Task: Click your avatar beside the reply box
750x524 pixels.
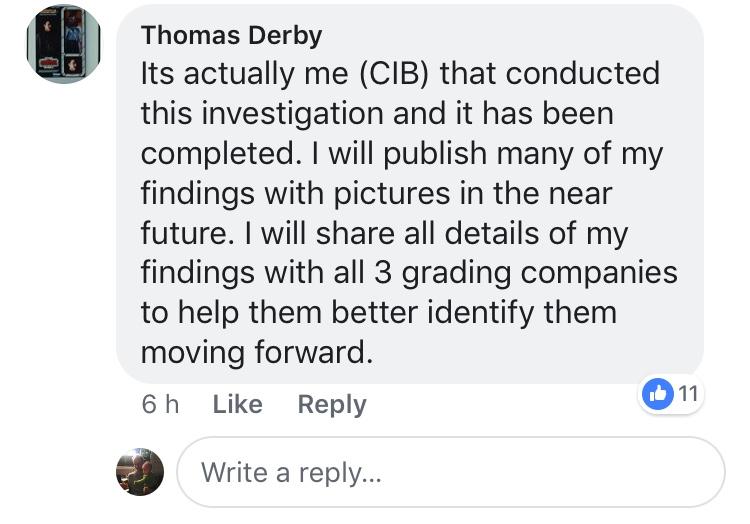Action: [140, 472]
